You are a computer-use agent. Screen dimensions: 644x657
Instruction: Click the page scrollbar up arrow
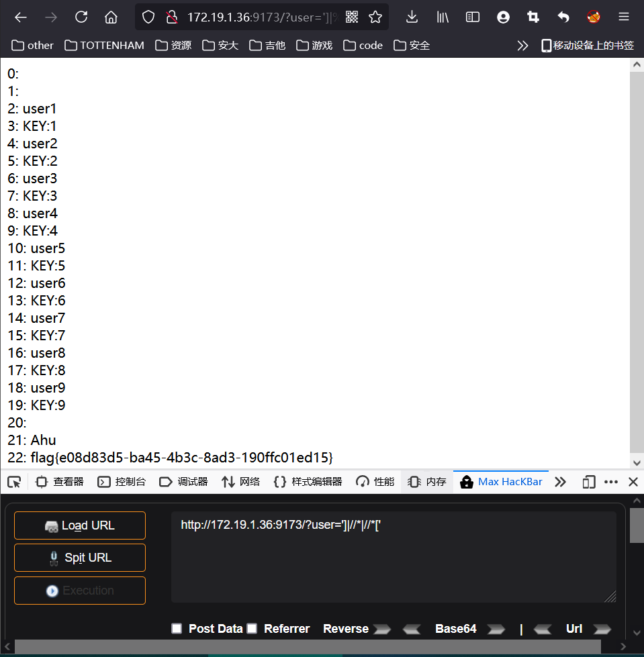(637, 64)
